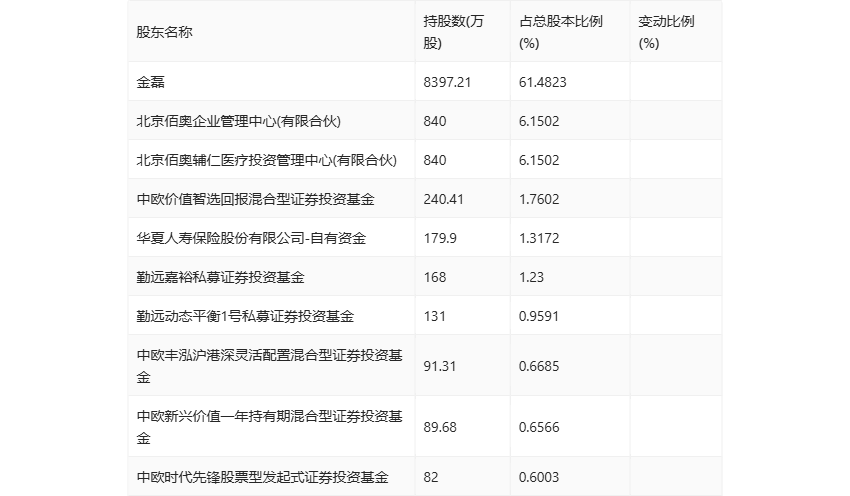Click the 股东名称 column header
The image size is (850, 496).
tap(164, 32)
